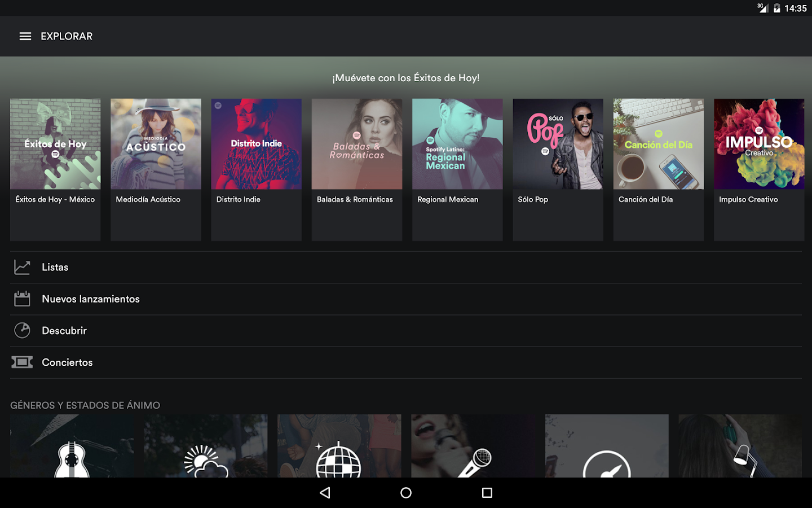
Task: Open Sólo Pop playlist cover
Action: pyautogui.click(x=558, y=144)
